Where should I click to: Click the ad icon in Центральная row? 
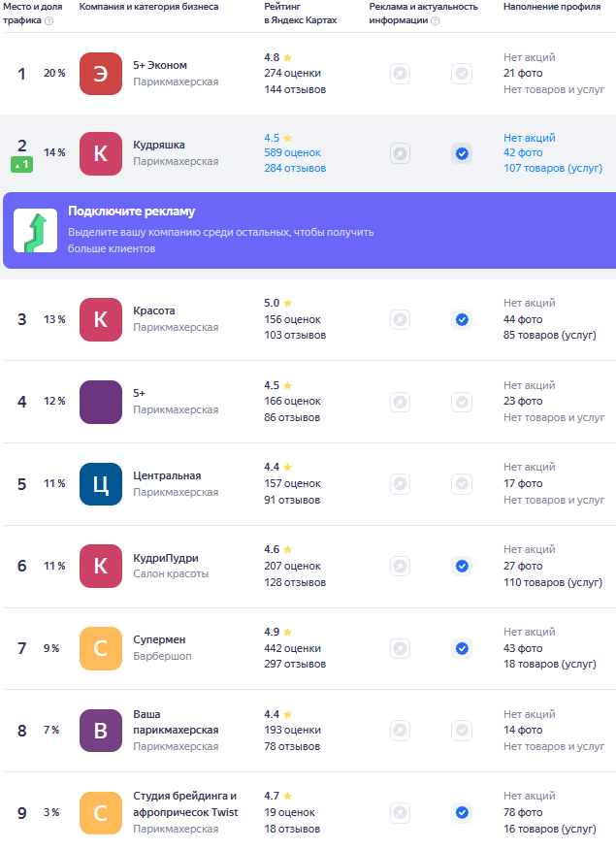point(400,483)
